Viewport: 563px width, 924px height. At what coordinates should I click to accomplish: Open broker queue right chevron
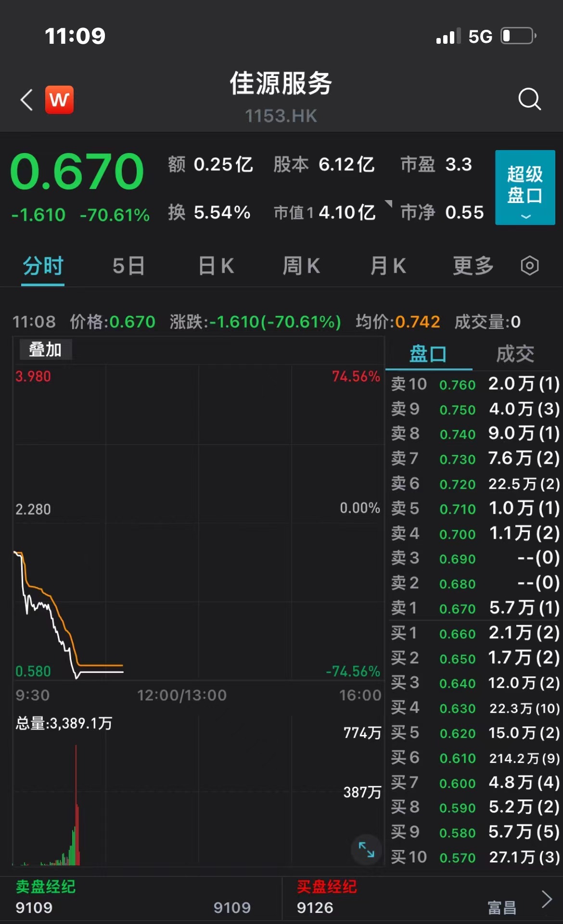click(547, 899)
